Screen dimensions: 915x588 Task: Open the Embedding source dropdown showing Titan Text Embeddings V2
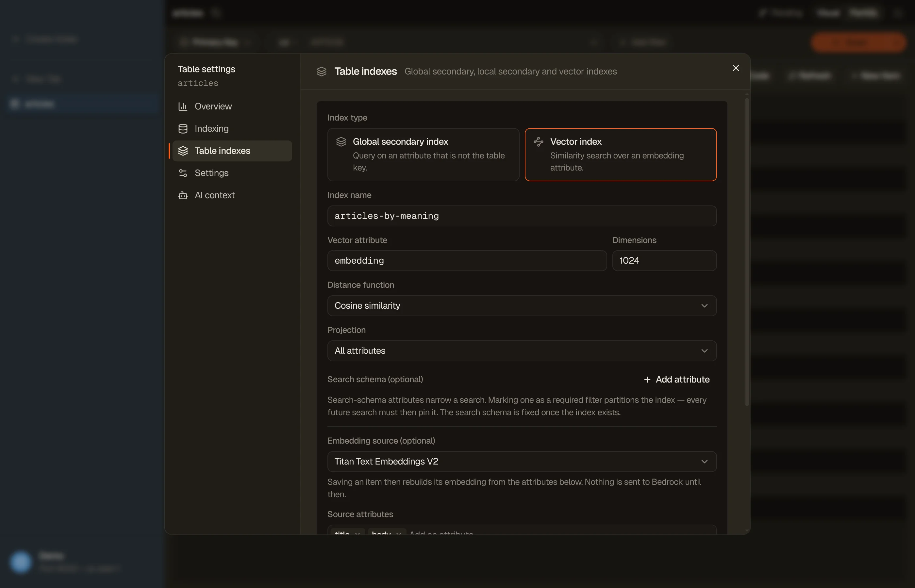[522, 462]
